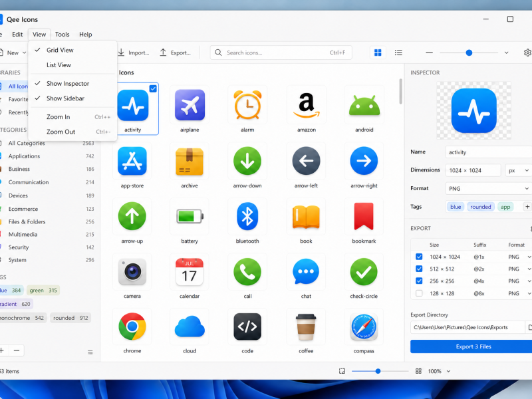Image resolution: width=532 pixels, height=399 pixels.
Task: Toggle Show Sidebar menu option
Action: click(72, 98)
